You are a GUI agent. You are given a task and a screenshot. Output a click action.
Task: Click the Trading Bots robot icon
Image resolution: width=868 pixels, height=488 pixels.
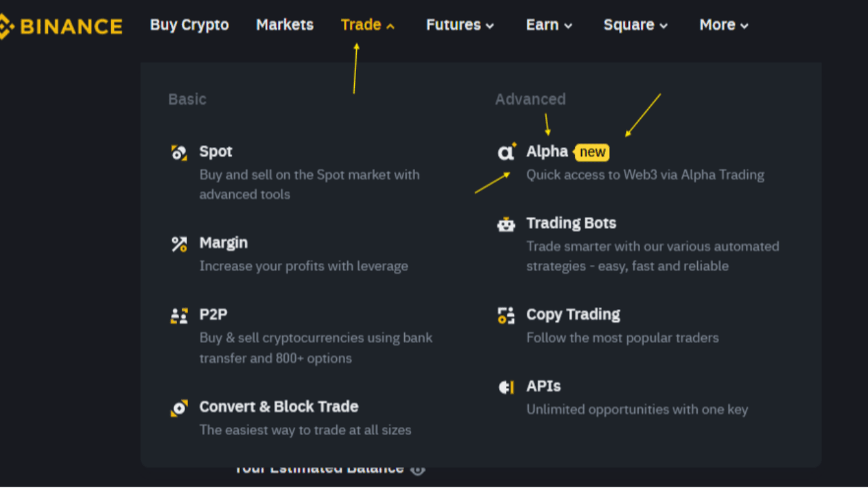click(506, 224)
